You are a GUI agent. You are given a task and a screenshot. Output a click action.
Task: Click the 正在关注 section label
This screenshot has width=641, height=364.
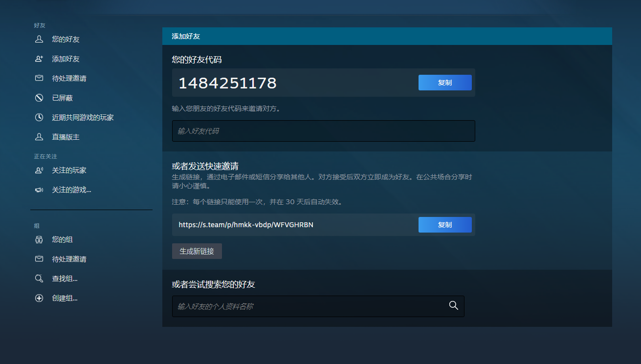[x=45, y=156]
